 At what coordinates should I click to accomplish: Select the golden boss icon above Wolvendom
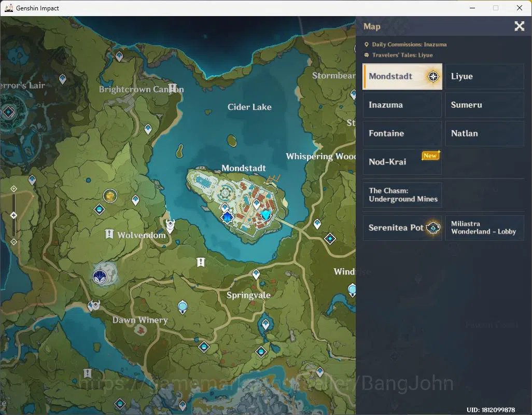tap(110, 196)
